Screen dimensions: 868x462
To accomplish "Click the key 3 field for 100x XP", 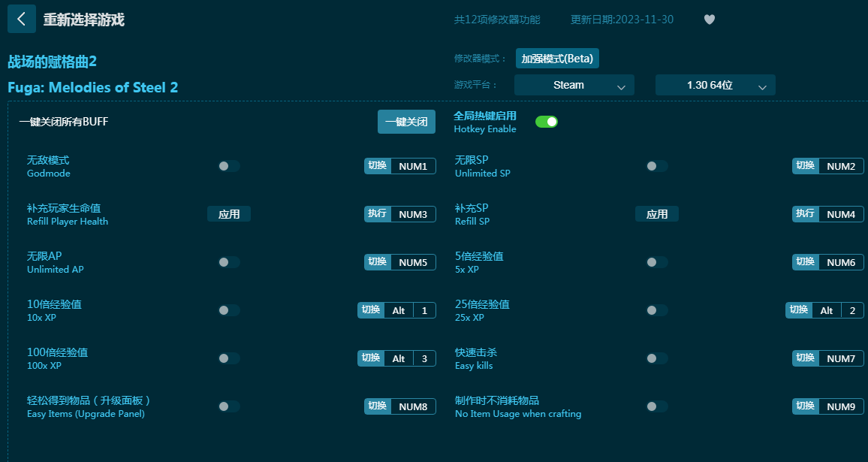I will (424, 358).
